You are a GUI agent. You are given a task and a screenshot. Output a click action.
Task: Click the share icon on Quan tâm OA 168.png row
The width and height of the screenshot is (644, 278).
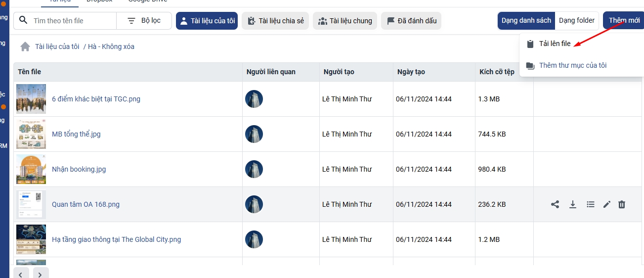click(x=555, y=204)
